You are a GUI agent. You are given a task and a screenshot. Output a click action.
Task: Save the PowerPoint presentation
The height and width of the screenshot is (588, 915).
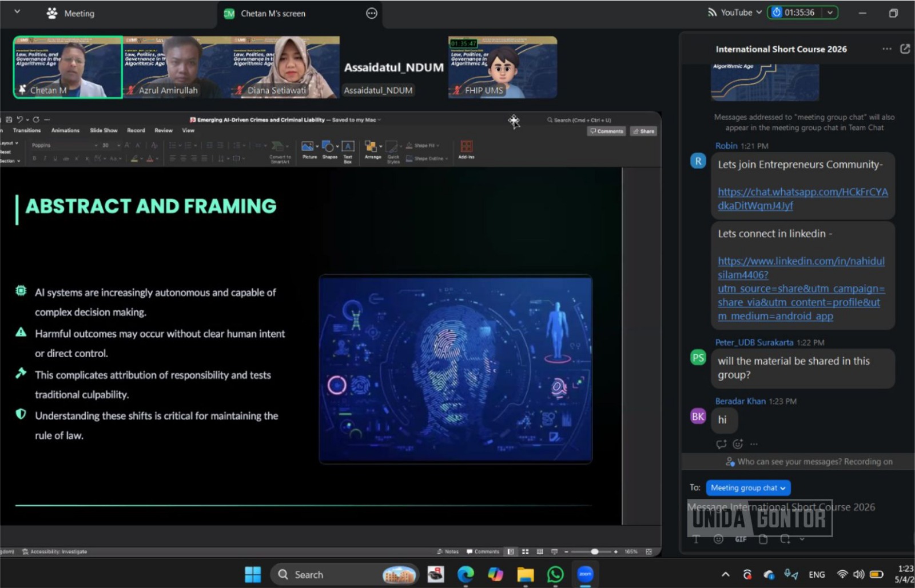9,119
